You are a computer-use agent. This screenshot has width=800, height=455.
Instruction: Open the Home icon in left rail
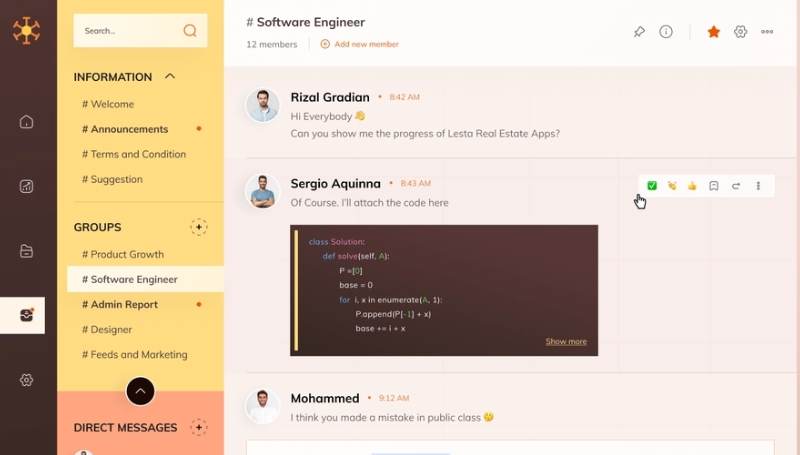coord(27,122)
